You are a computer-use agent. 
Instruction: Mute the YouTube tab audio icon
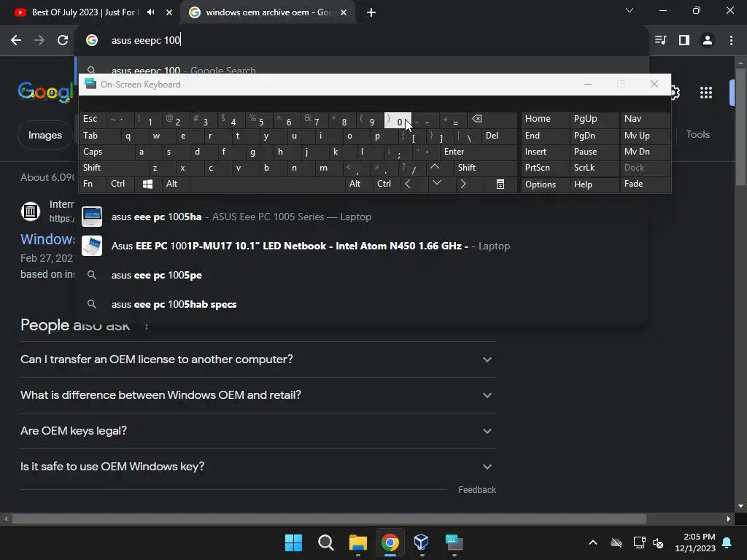[150, 12]
